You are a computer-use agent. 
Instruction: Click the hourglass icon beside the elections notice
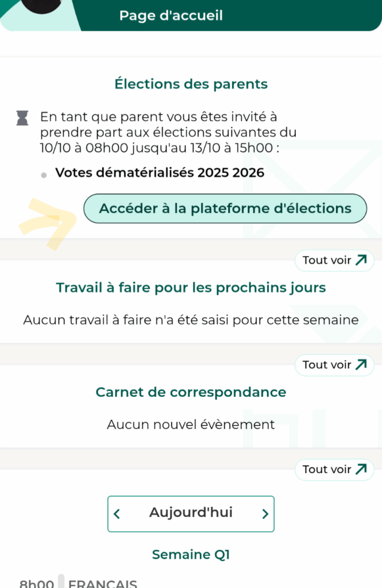click(22, 119)
